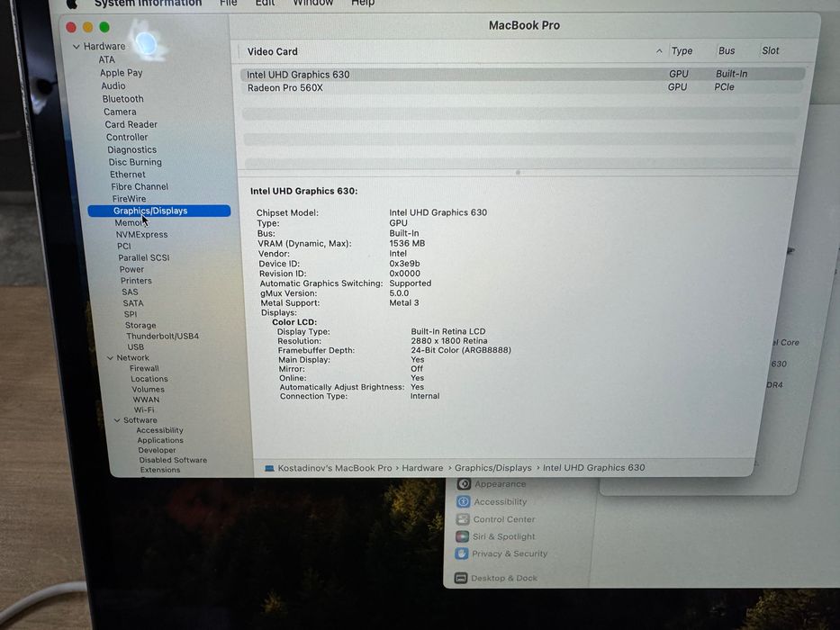Select SPI in the sidebar

tap(131, 314)
